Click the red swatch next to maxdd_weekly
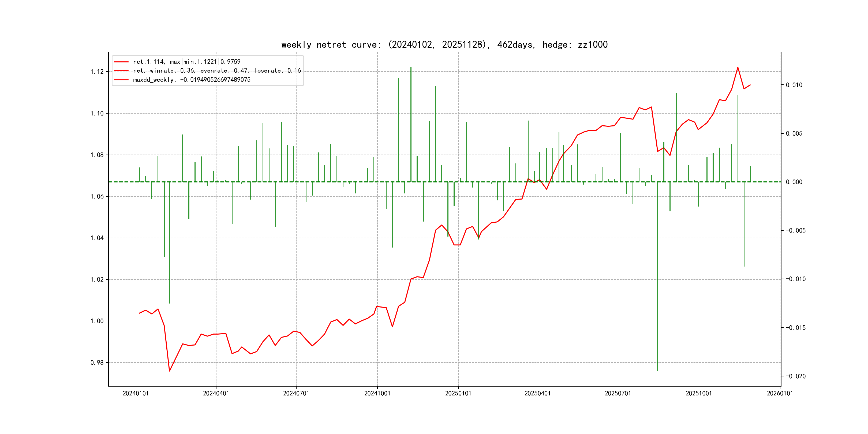This screenshot has height=434, width=868. (121, 80)
